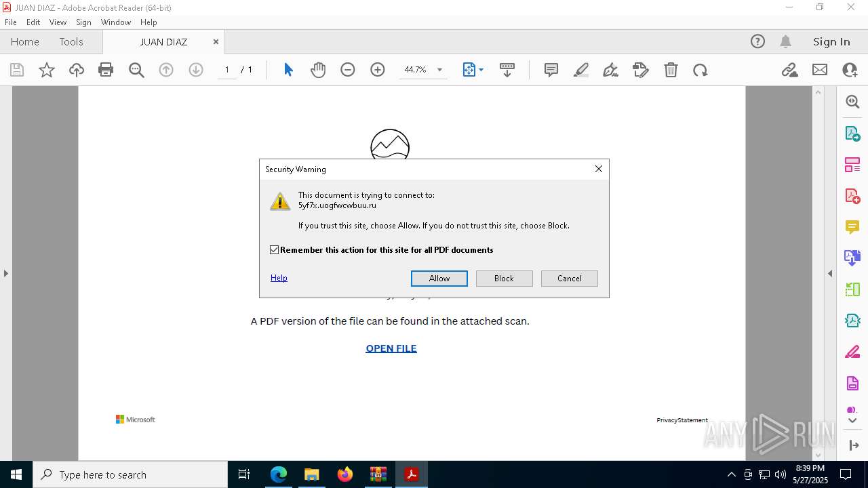Screen dimensions: 868x488
Task: Click the page number field
Action: coord(227,70)
